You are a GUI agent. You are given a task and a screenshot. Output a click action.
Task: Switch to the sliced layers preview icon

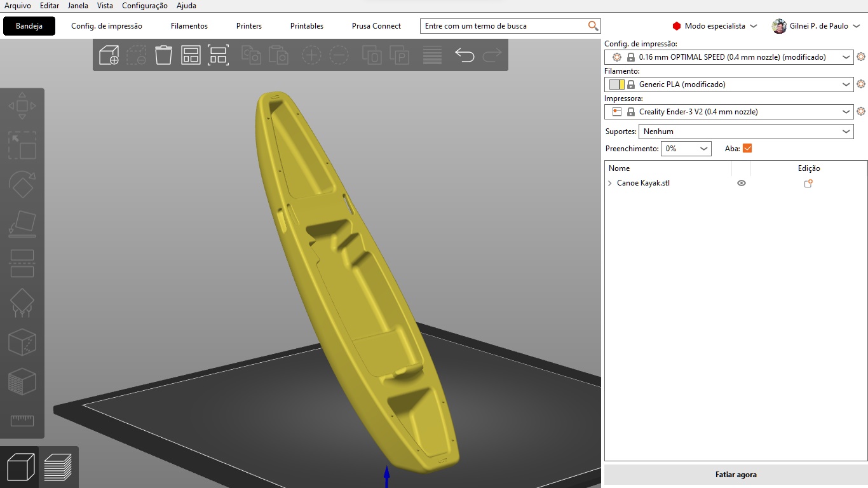click(x=58, y=467)
